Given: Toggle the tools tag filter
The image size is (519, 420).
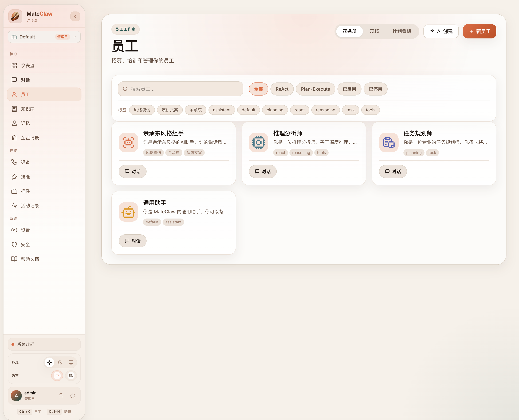Looking at the screenshot, I should pyautogui.click(x=371, y=110).
